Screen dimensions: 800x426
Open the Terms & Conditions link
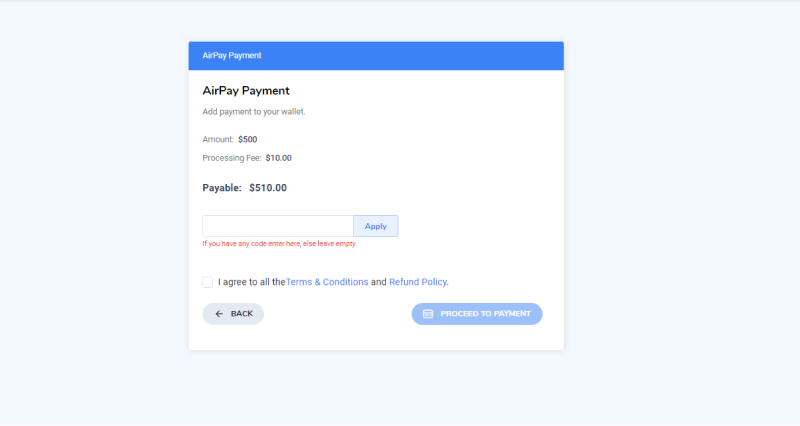327,282
